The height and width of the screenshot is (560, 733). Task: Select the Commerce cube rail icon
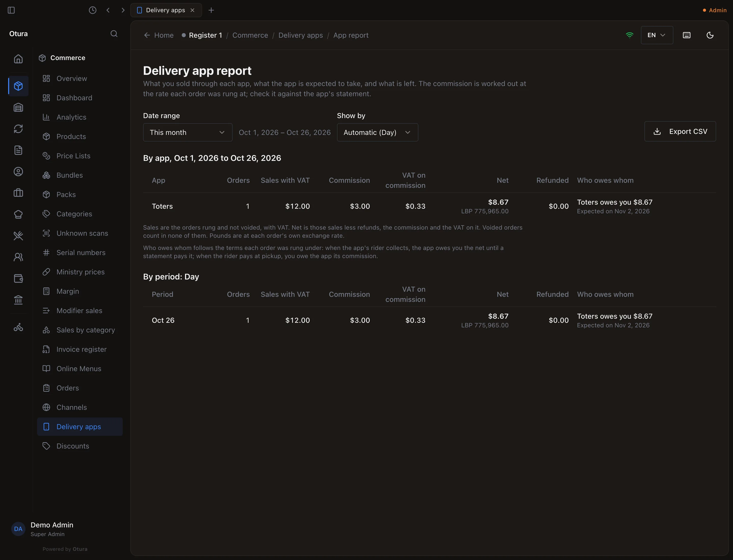tap(18, 86)
